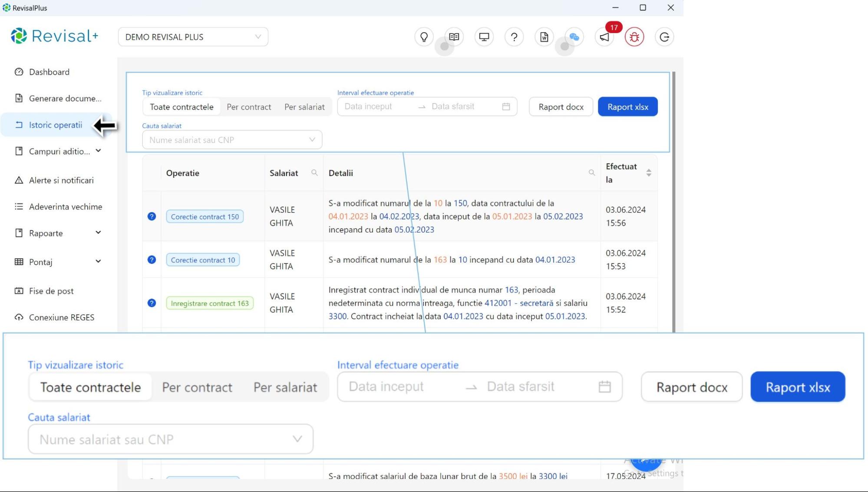Maximize the RevisalPlus window
This screenshot has height=492, width=868.
[643, 8]
